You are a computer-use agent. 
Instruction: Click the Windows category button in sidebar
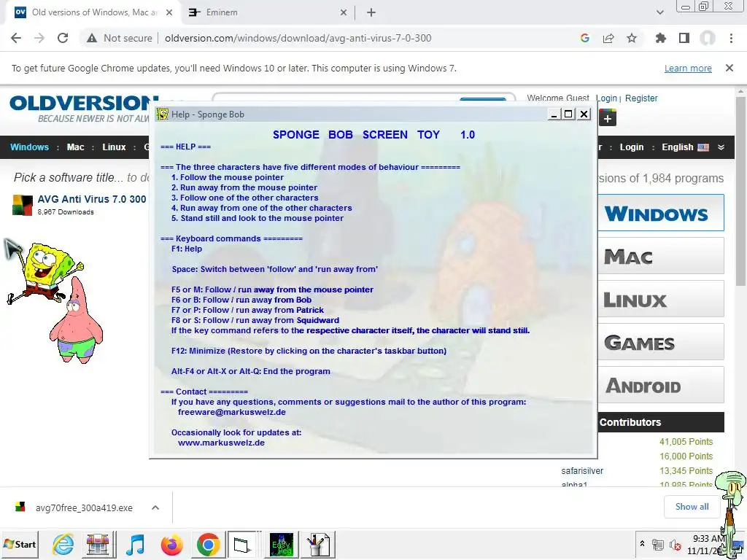(660, 213)
